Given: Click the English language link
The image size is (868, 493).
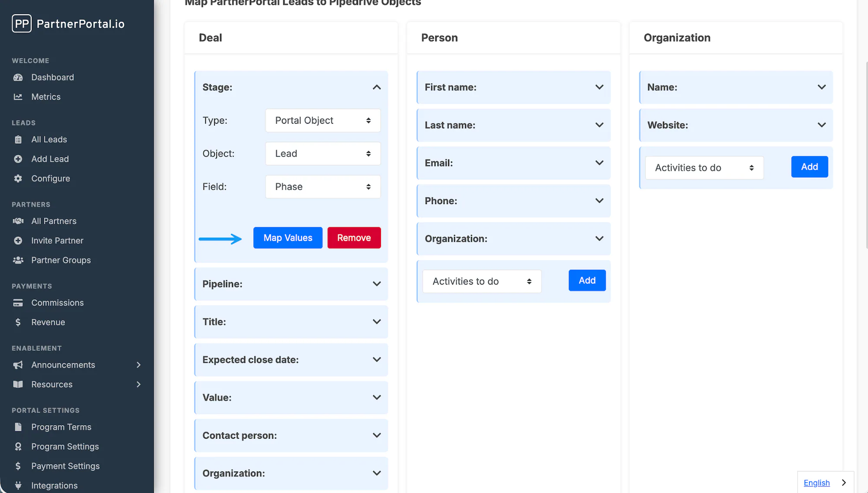Looking at the screenshot, I should 816,483.
